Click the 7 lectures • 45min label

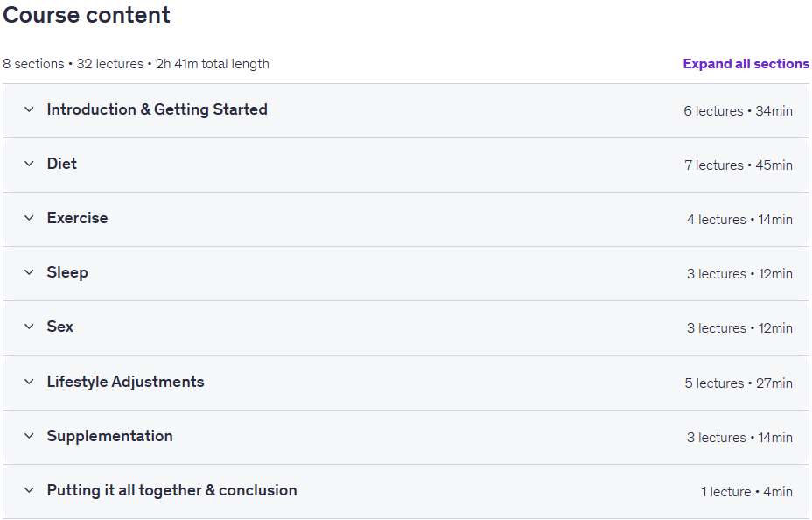tap(738, 165)
